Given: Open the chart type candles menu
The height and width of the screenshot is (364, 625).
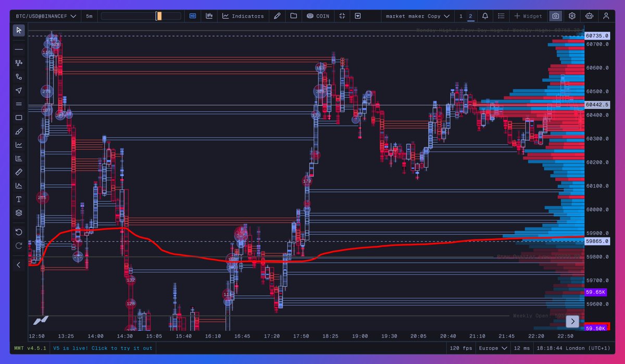Looking at the screenshot, I should coord(208,16).
